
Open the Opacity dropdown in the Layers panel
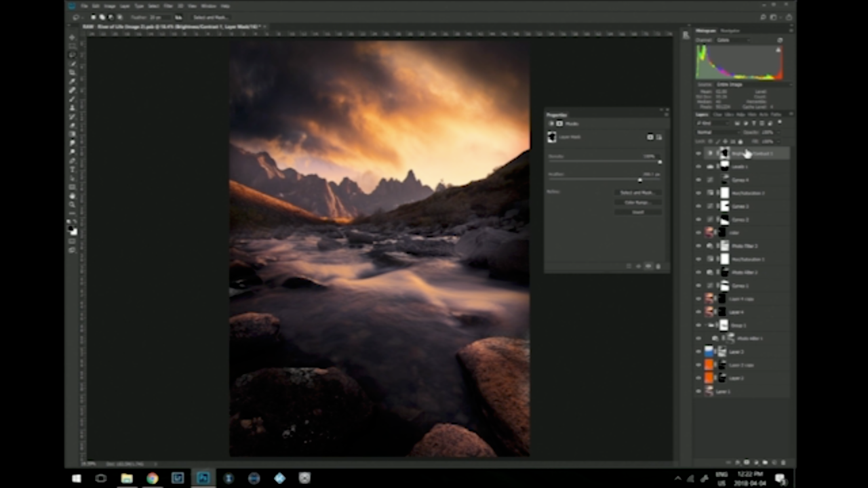coord(778,132)
